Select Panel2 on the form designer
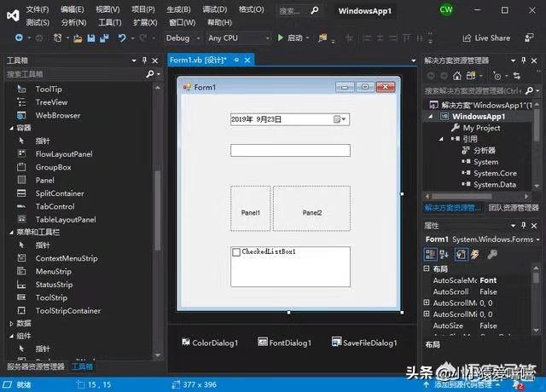 [311, 208]
